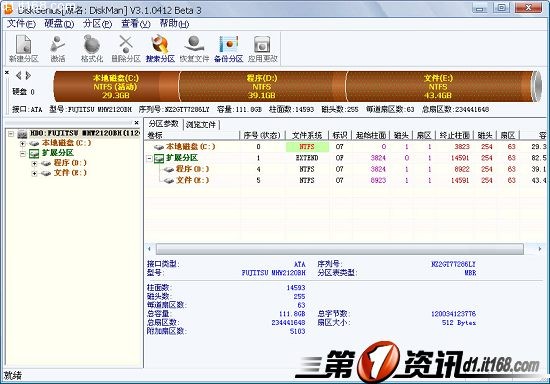Viewport: 550px width, 384px height.
Task: Click the 文件(E:) drive icon in the tree
Action: click(x=46, y=173)
